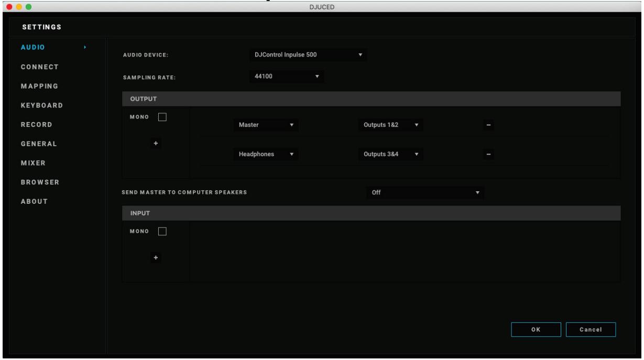644x360 pixels.
Task: Open Send Master to Computer Speakers dropdown
Action: point(425,192)
